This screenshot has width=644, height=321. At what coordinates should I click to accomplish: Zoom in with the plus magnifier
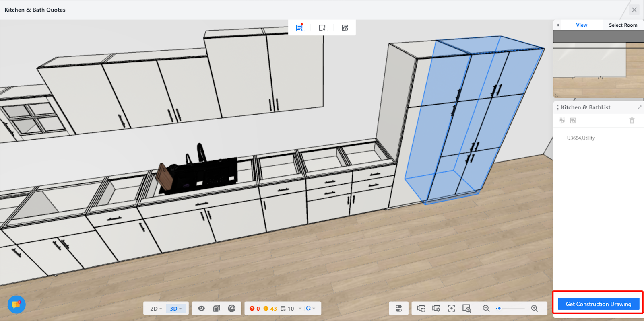point(535,309)
